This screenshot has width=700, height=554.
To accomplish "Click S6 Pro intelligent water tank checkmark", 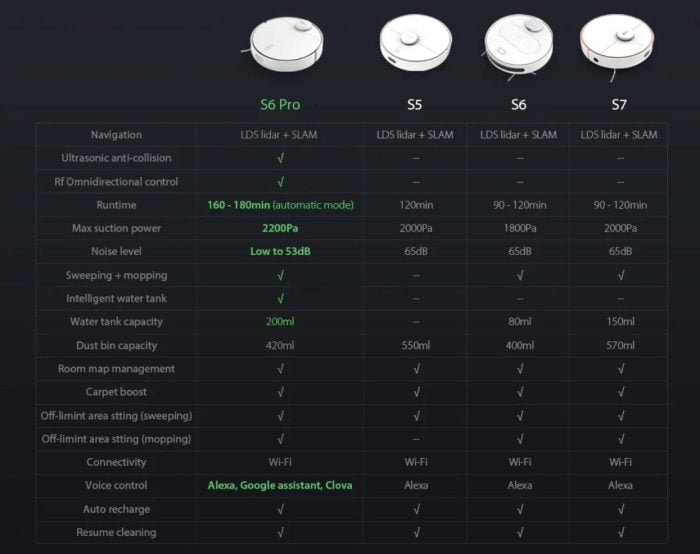I will 280,298.
